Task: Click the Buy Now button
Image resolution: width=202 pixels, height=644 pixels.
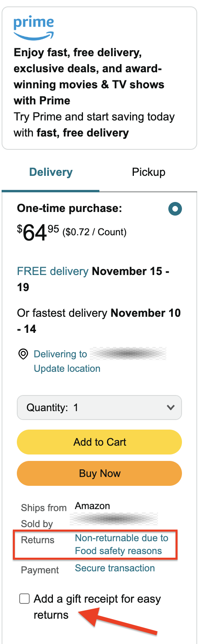Action: [x=99, y=473]
